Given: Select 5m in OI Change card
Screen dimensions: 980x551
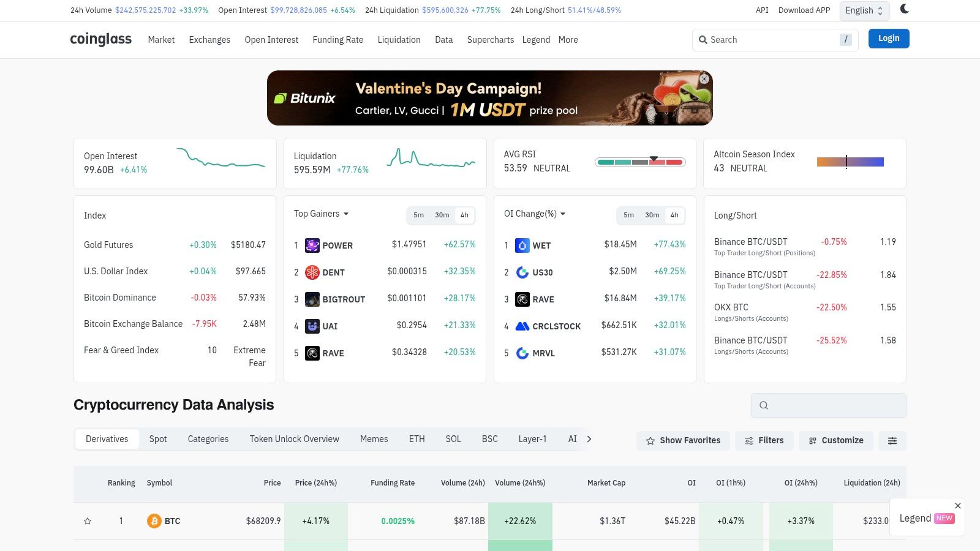Looking at the screenshot, I should (x=629, y=215).
